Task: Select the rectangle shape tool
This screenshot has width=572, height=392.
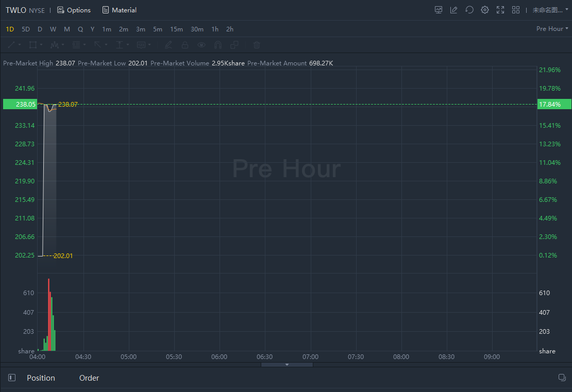Action: pos(33,45)
